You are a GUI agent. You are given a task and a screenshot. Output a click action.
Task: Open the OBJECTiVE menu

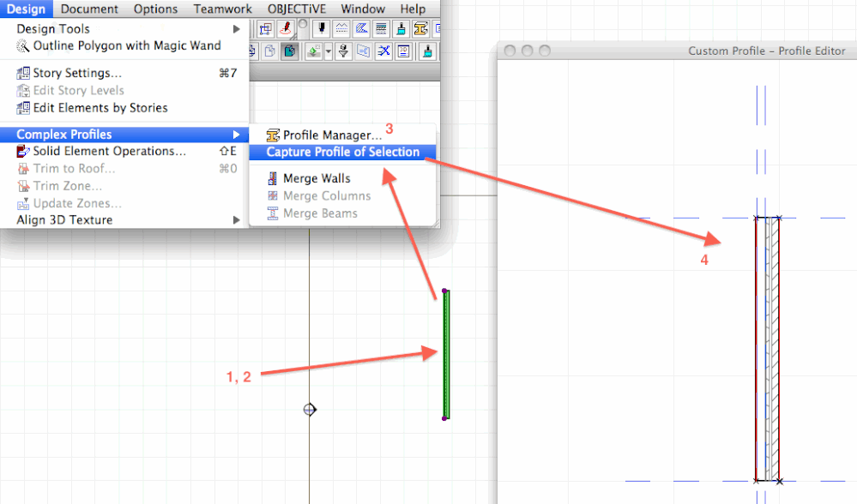[296, 9]
